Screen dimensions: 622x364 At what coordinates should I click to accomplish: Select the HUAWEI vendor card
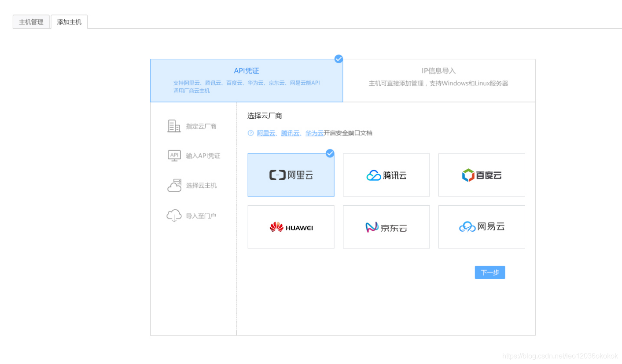click(x=291, y=227)
